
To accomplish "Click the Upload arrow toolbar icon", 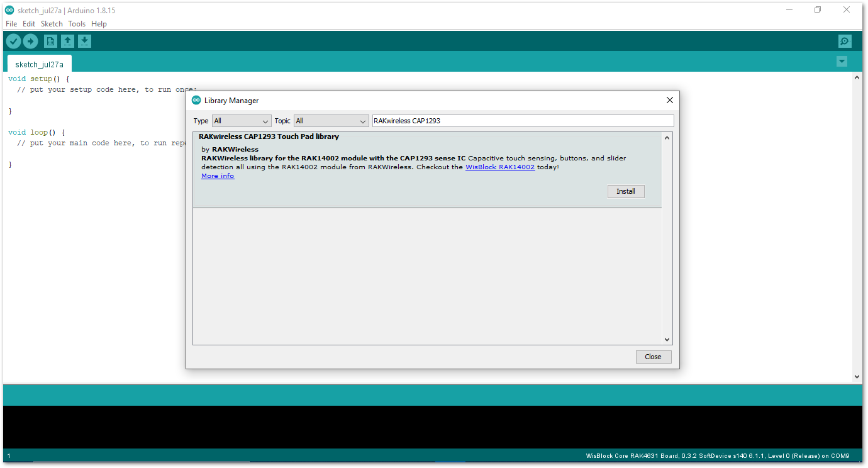I will click(x=30, y=42).
